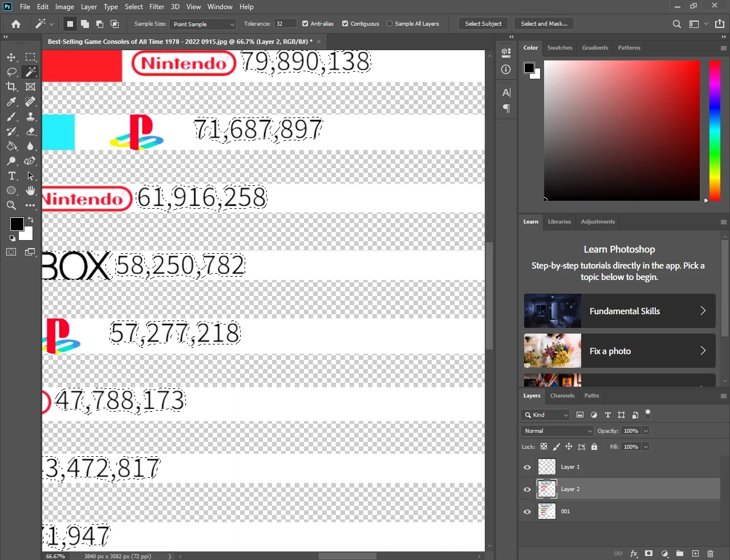Open Fill slider dropdown arrow
The height and width of the screenshot is (560, 730).
[646, 447]
